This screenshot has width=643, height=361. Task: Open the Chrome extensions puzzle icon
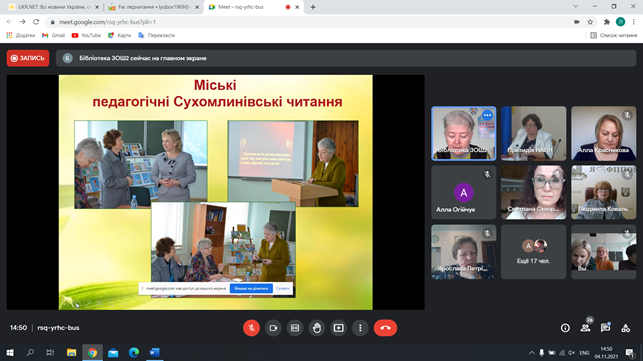pos(607,22)
